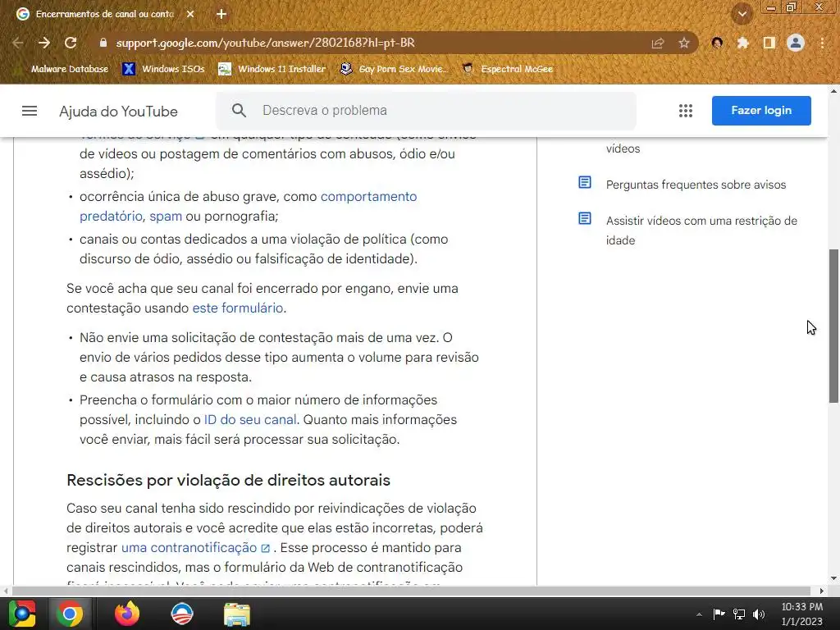
Task: Open Windows ISOs bookmark
Action: [x=164, y=69]
